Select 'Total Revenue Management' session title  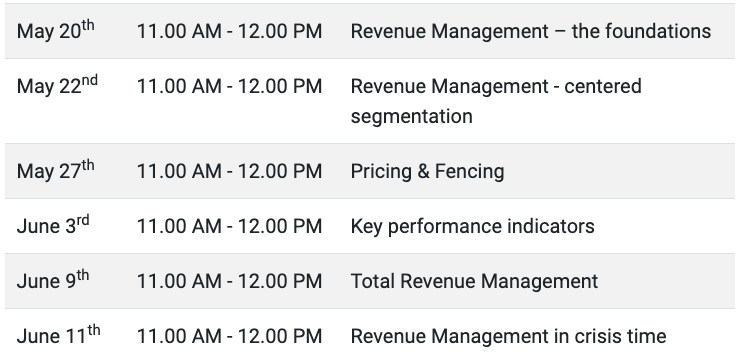[474, 281]
